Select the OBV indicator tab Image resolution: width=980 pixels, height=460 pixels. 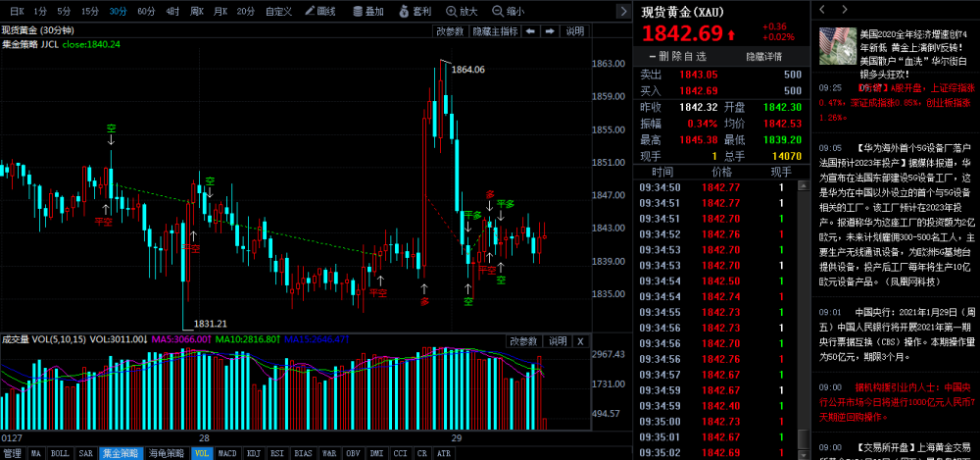(353, 453)
